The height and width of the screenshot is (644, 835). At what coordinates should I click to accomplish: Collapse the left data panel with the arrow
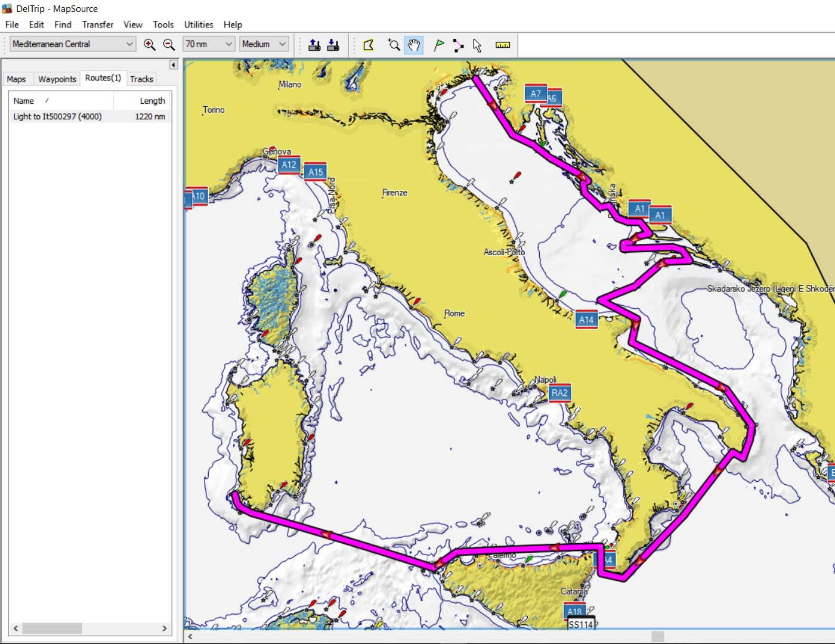tap(174, 64)
